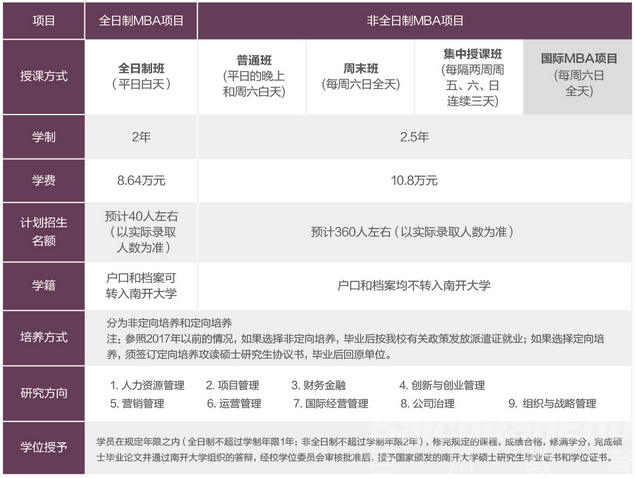Click the 培养方式 row label

[45, 336]
